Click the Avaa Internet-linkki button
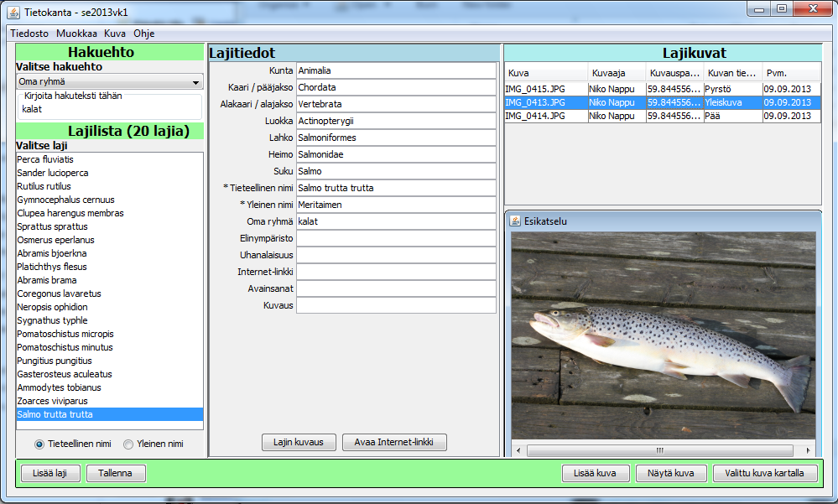This screenshot has height=504, width=838. click(394, 442)
